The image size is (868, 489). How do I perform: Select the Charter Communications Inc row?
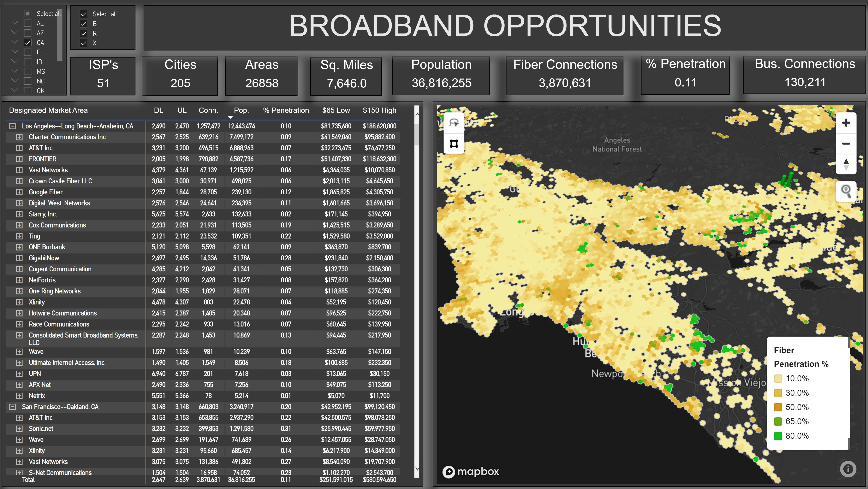tap(67, 137)
